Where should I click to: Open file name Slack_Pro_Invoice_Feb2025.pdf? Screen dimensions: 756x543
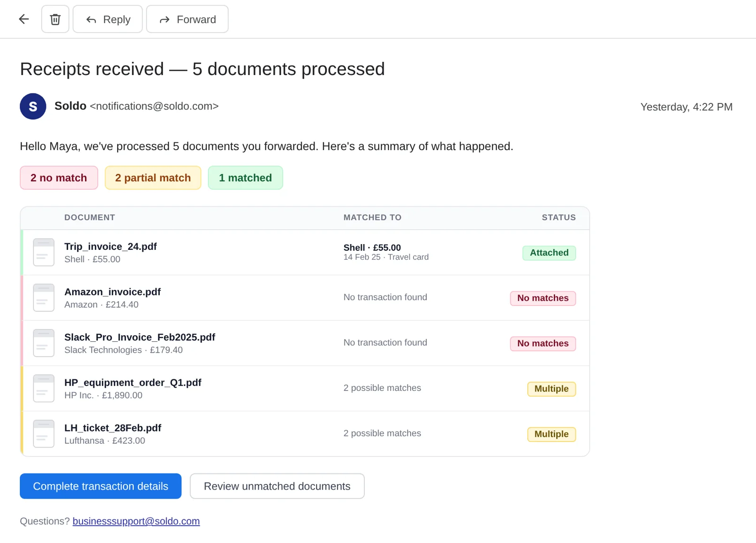pos(140,337)
